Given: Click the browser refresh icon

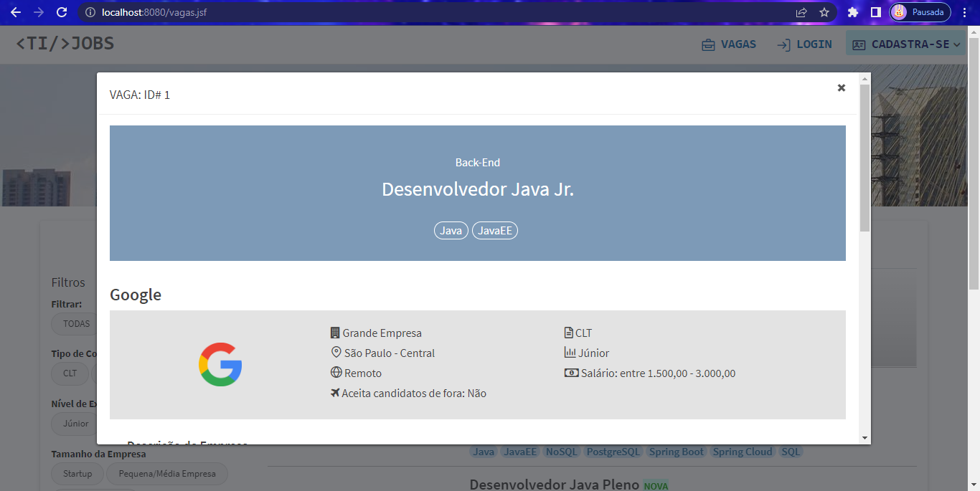Looking at the screenshot, I should pos(62,12).
